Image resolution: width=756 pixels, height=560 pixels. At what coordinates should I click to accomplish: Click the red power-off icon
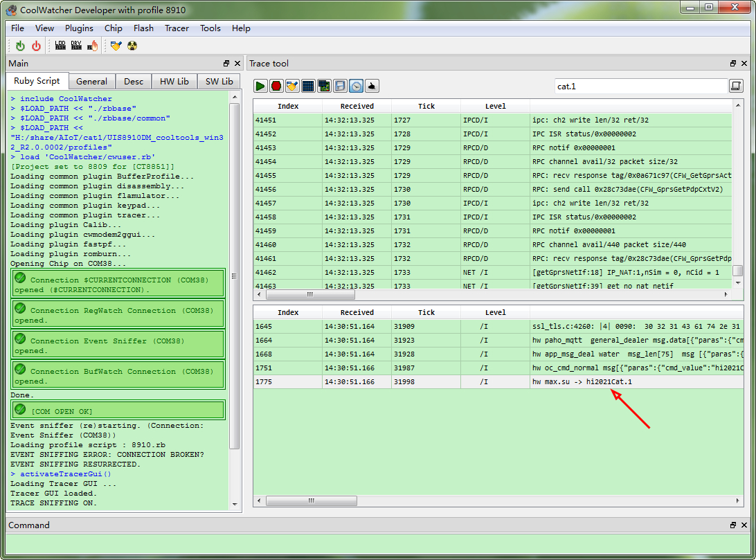click(x=36, y=46)
